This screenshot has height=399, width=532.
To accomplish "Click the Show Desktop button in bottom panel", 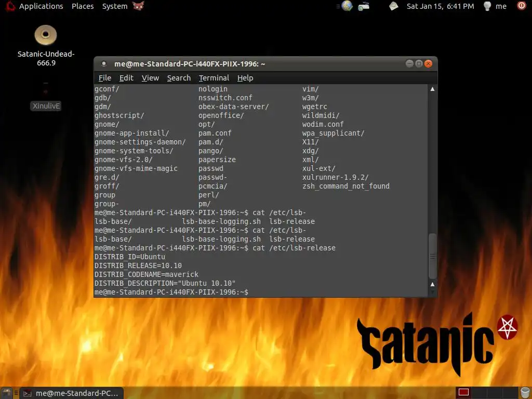I will 6,393.
